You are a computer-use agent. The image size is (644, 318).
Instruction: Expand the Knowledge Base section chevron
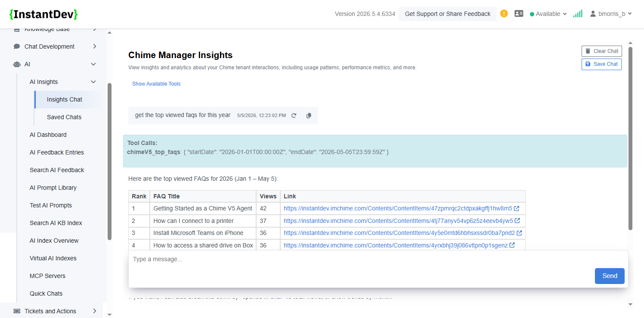click(95, 30)
